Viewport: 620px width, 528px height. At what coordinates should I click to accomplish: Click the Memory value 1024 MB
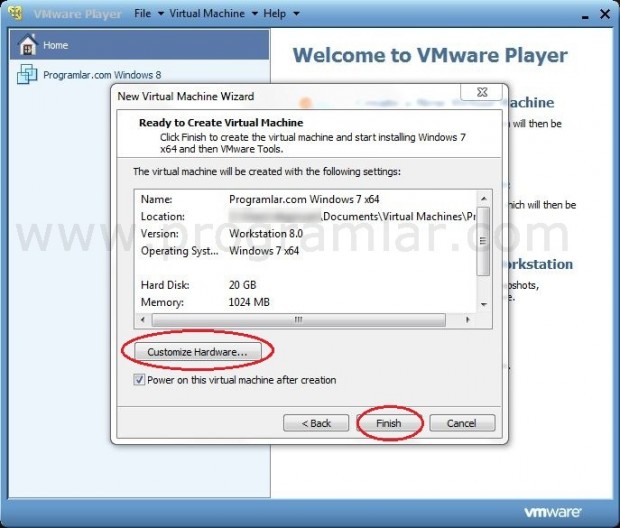249,302
